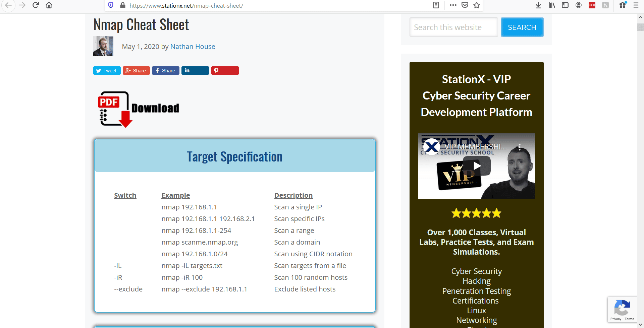Click 'Penetration Testing' in the sidebar ad
Image resolution: width=644 pixels, height=328 pixels.
click(477, 291)
